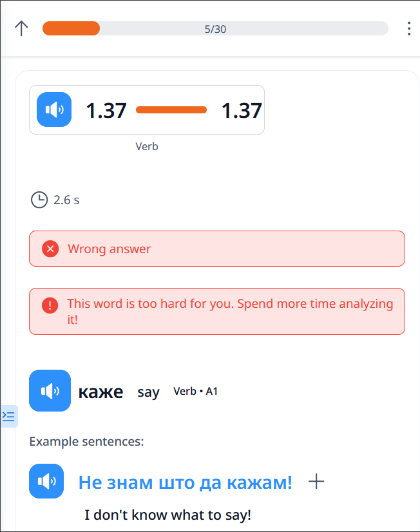Image resolution: width=420 pixels, height=532 pixels.
Task: Click the left 1.37 score value
Action: tap(106, 110)
